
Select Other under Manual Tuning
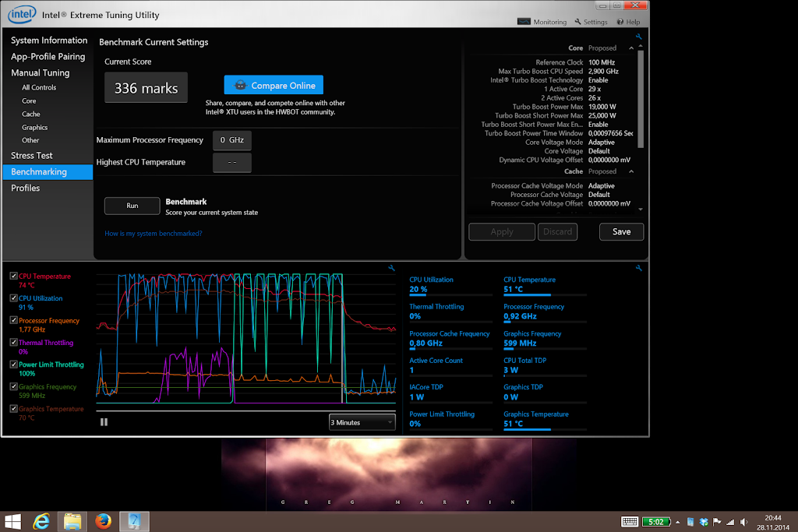pos(30,140)
